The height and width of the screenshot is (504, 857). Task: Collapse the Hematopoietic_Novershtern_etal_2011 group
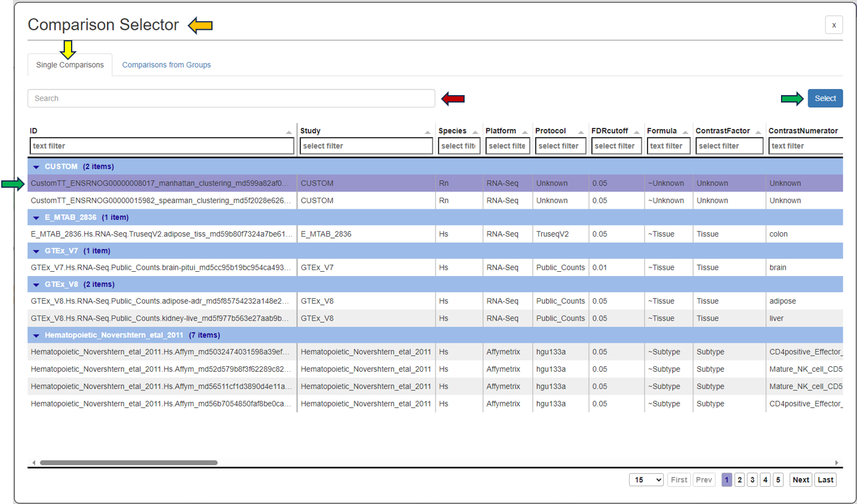(x=35, y=335)
